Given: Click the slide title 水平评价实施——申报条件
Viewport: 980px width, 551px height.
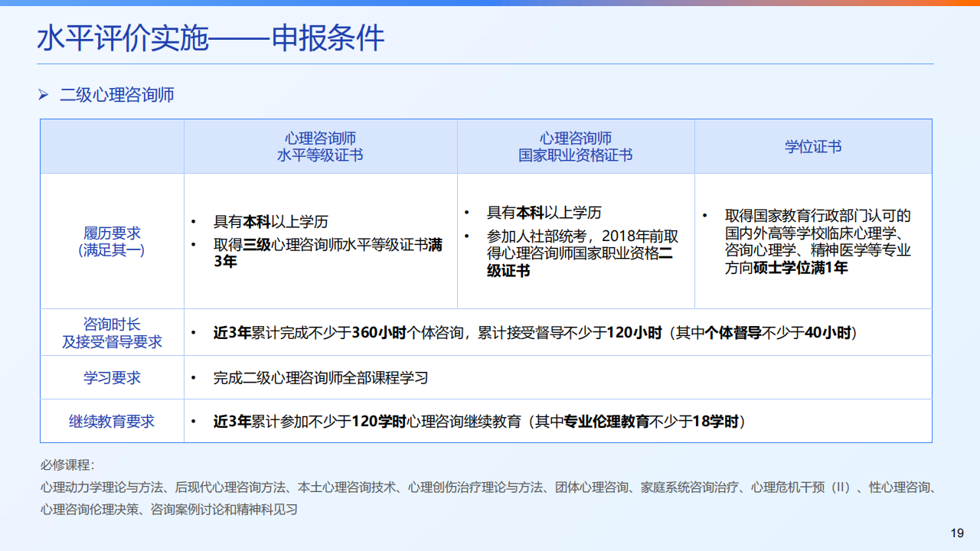Looking at the screenshot, I should pyautogui.click(x=211, y=37).
